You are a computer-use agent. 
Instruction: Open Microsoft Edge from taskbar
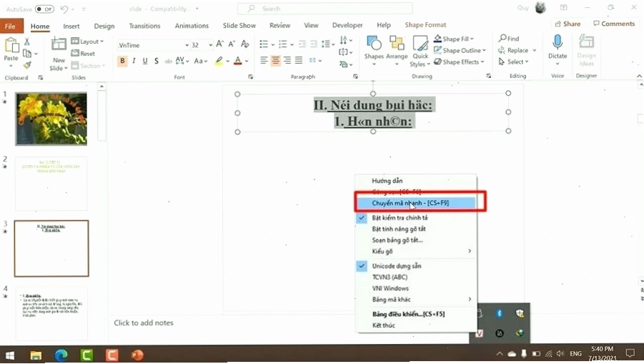[x=61, y=355]
